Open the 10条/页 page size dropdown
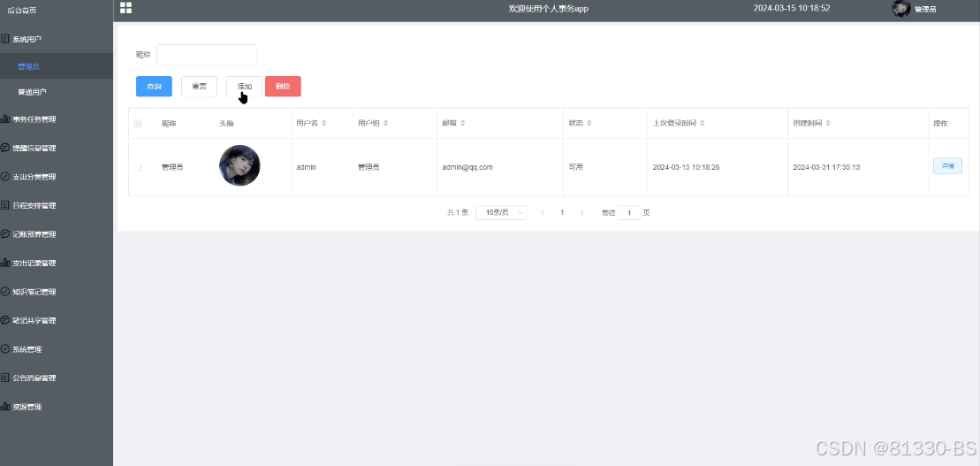The image size is (980, 466). click(501, 213)
